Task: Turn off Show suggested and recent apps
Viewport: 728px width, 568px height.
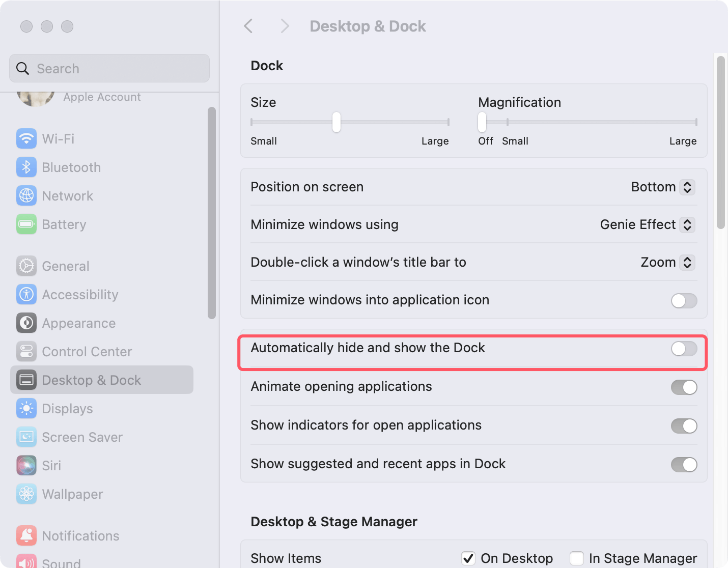Action: 684,465
